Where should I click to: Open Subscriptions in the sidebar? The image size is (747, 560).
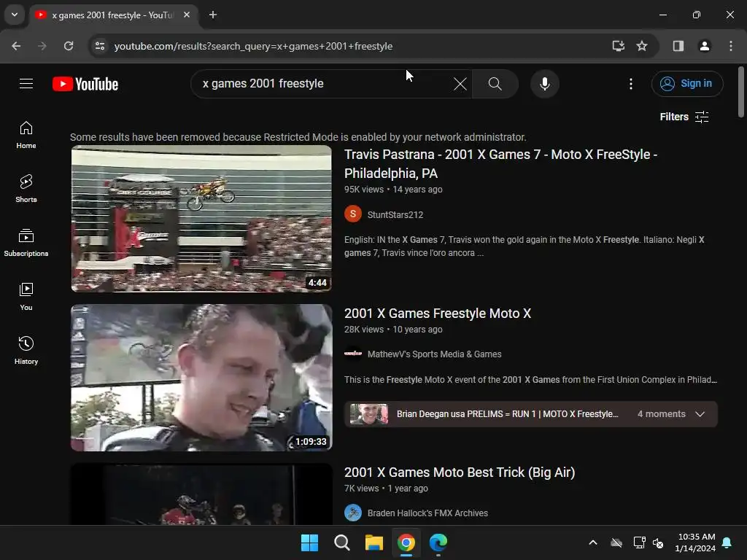point(26,242)
